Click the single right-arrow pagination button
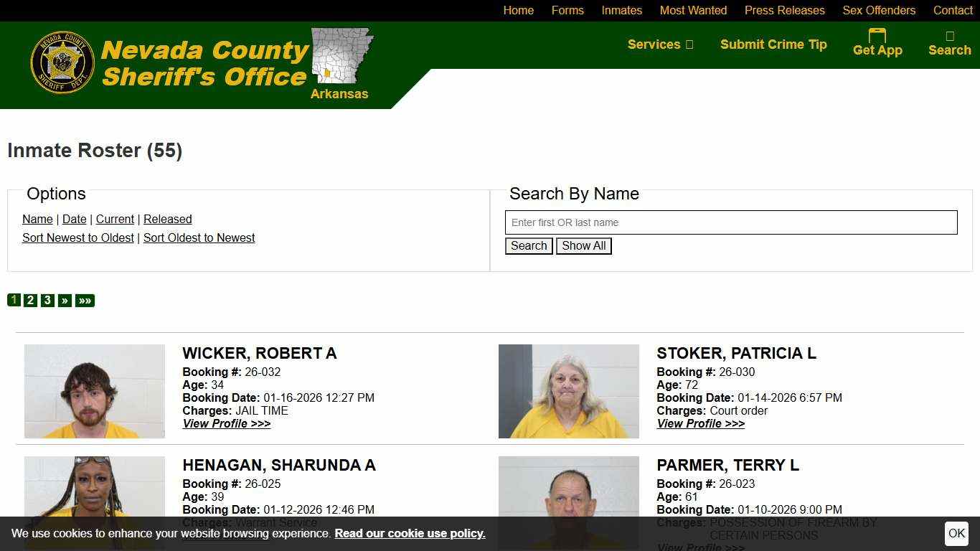Image resolution: width=980 pixels, height=551 pixels. [x=64, y=300]
